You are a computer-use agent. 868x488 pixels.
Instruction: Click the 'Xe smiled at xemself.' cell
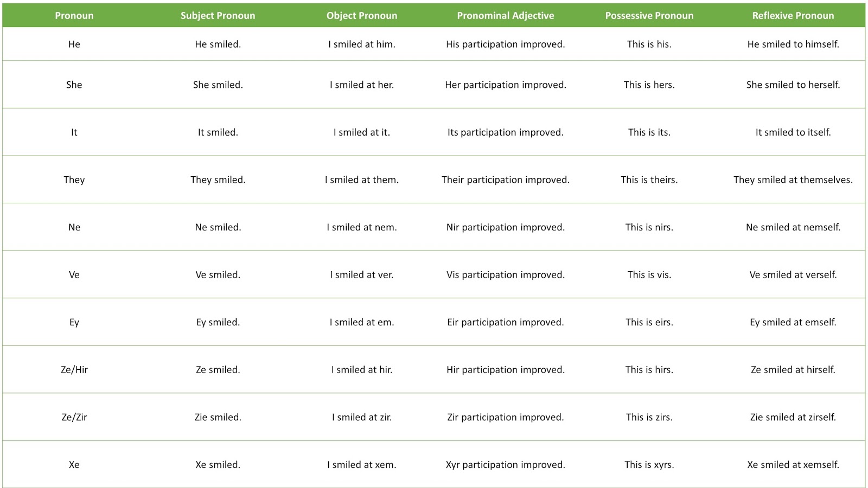(x=793, y=465)
